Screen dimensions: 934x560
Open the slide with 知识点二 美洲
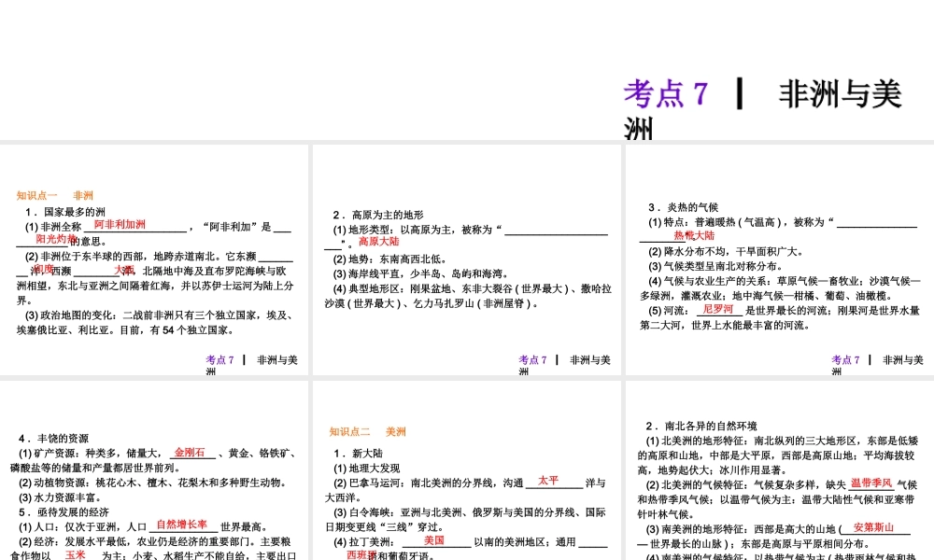pos(466,470)
